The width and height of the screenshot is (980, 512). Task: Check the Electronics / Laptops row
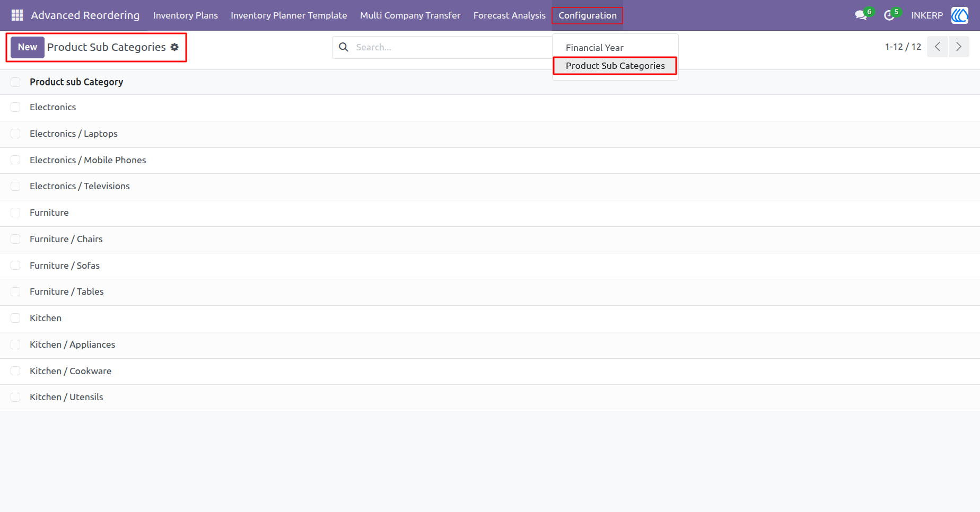15,134
